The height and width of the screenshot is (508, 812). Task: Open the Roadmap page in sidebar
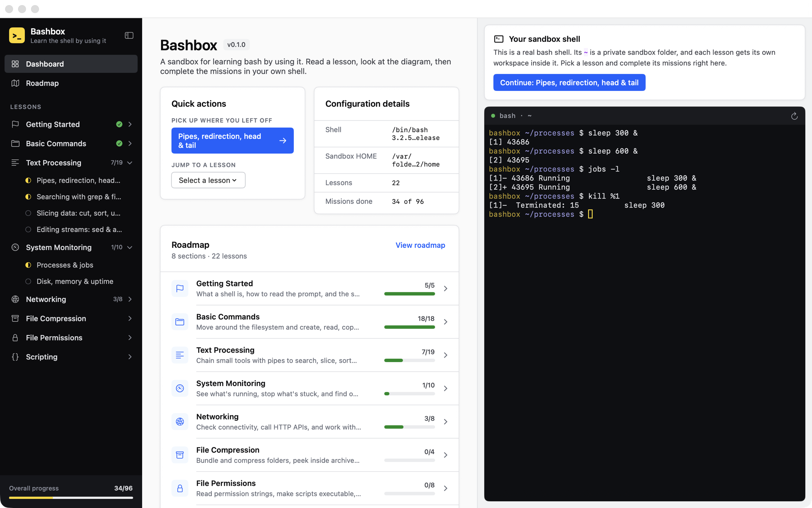(x=71, y=83)
